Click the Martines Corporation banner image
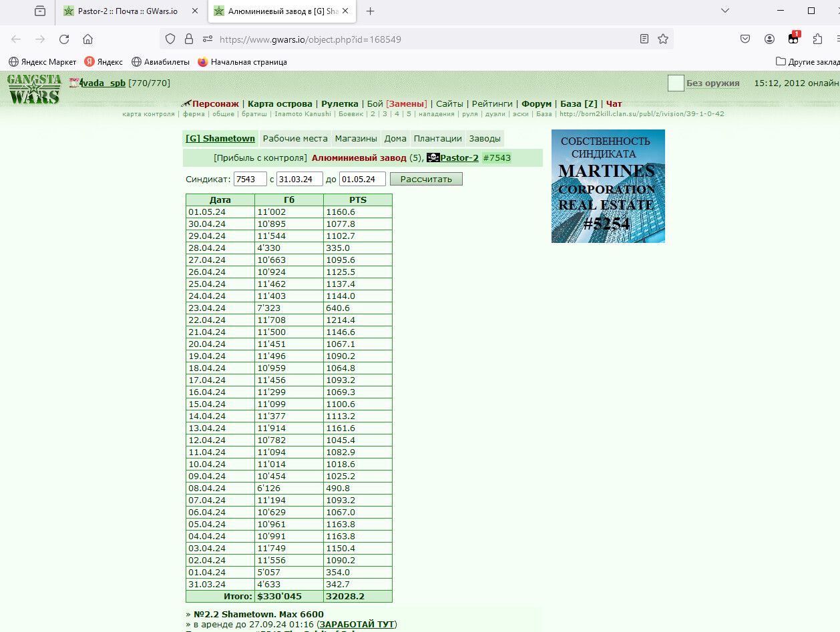840x632 pixels. tap(608, 186)
